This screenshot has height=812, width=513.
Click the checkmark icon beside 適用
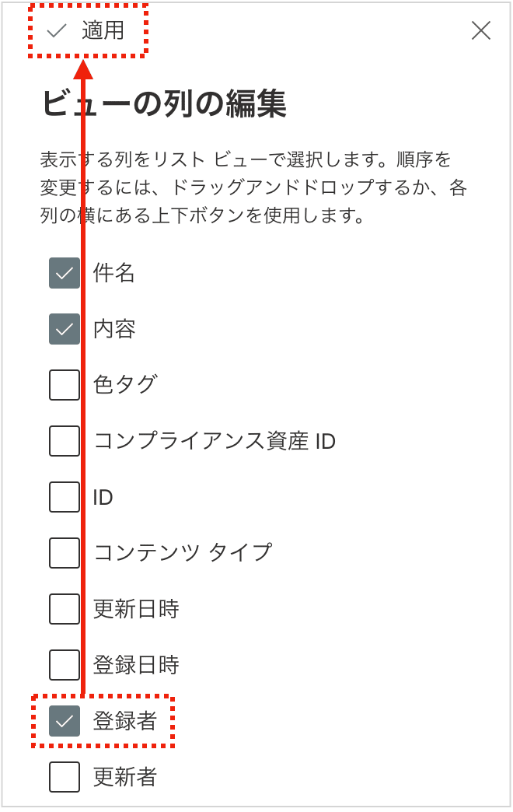click(x=57, y=31)
